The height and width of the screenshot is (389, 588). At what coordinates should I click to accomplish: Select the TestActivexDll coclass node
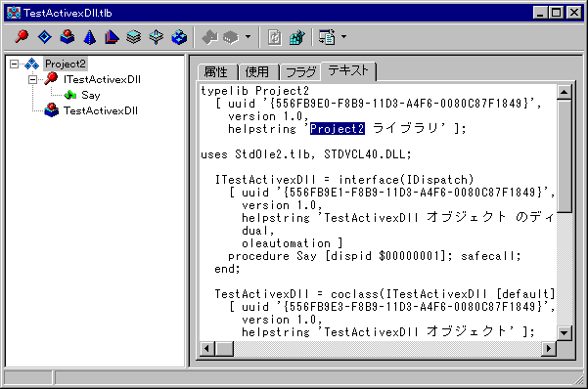click(x=101, y=110)
